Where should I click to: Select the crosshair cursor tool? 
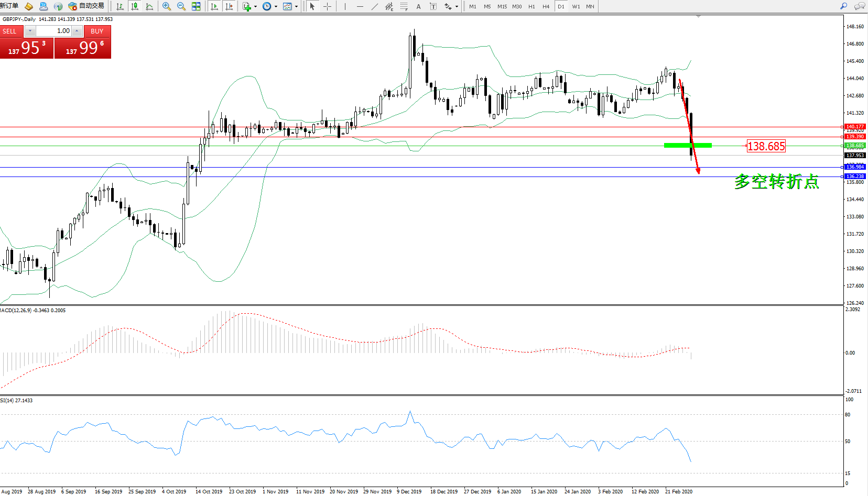click(328, 6)
